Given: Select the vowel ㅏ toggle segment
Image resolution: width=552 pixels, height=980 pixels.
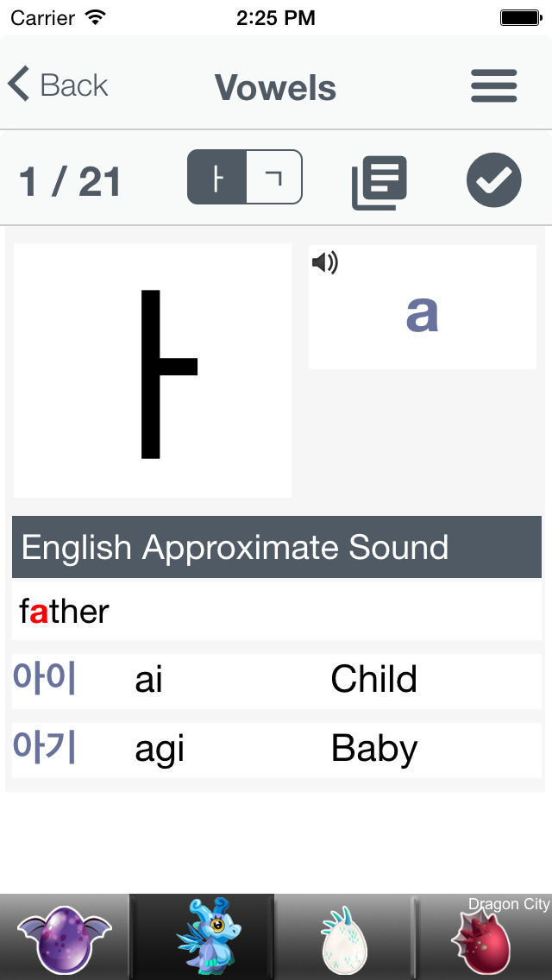Looking at the screenshot, I should 217,177.
